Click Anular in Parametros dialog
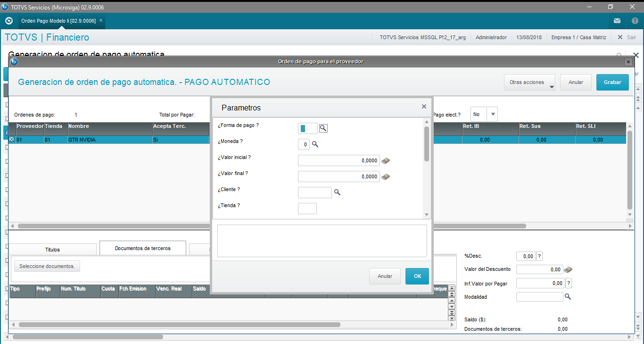The image size is (644, 344). click(x=385, y=277)
